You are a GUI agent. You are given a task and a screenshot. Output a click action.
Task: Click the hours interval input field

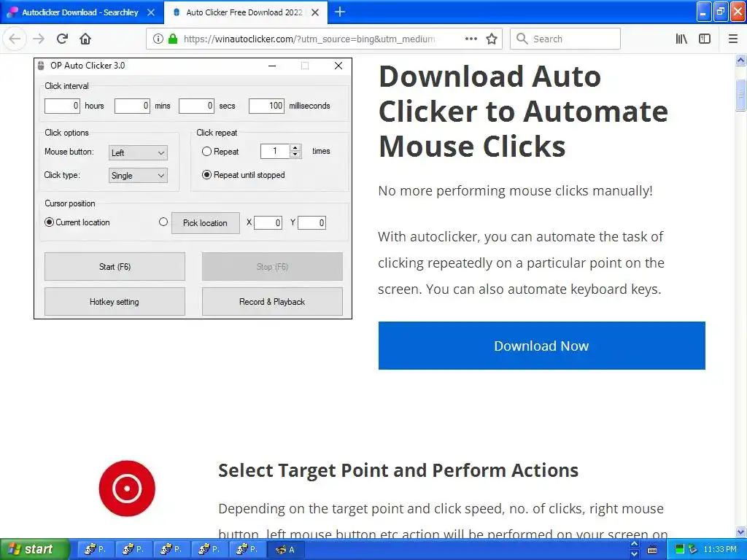point(62,106)
